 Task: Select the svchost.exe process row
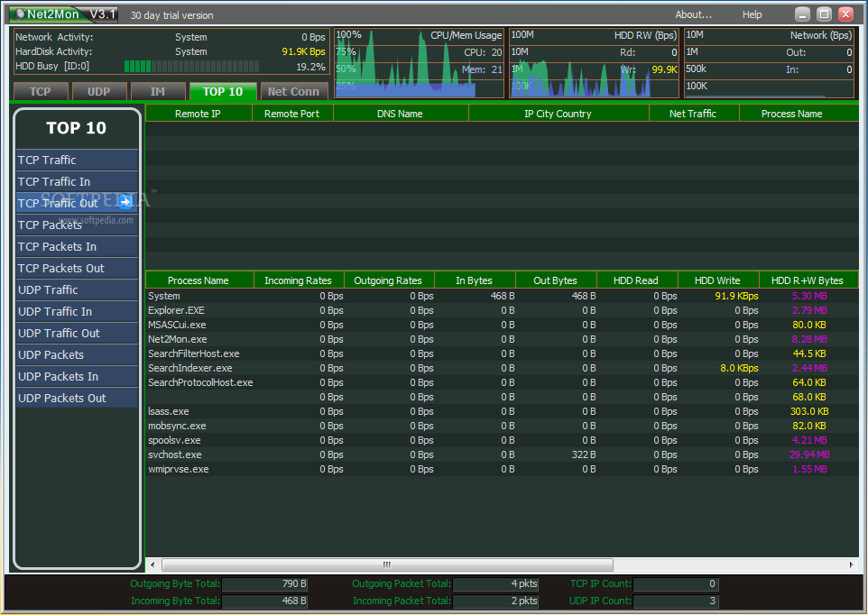(502, 454)
